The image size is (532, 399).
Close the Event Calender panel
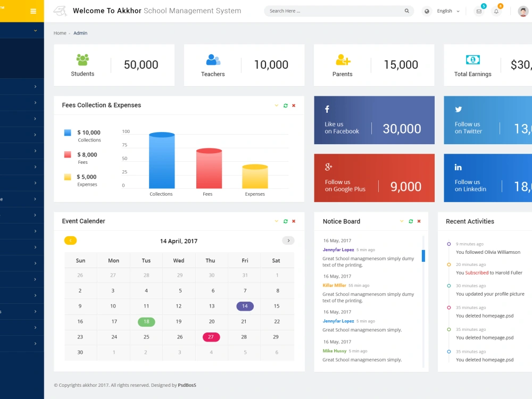[294, 221]
